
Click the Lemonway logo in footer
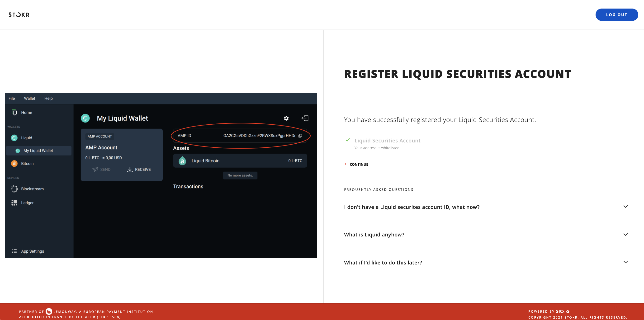point(49,311)
